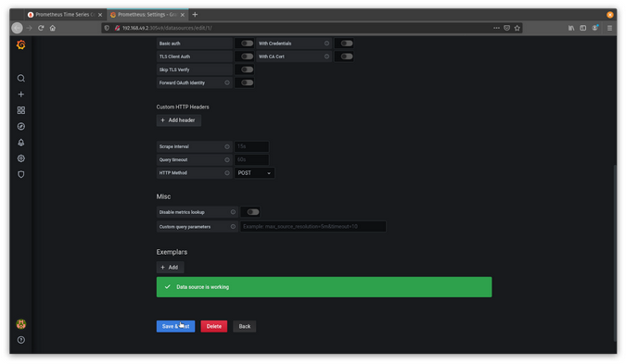This screenshot has height=364, width=626.
Task: Open the Create plus icon in sidebar
Action: pyautogui.click(x=21, y=94)
